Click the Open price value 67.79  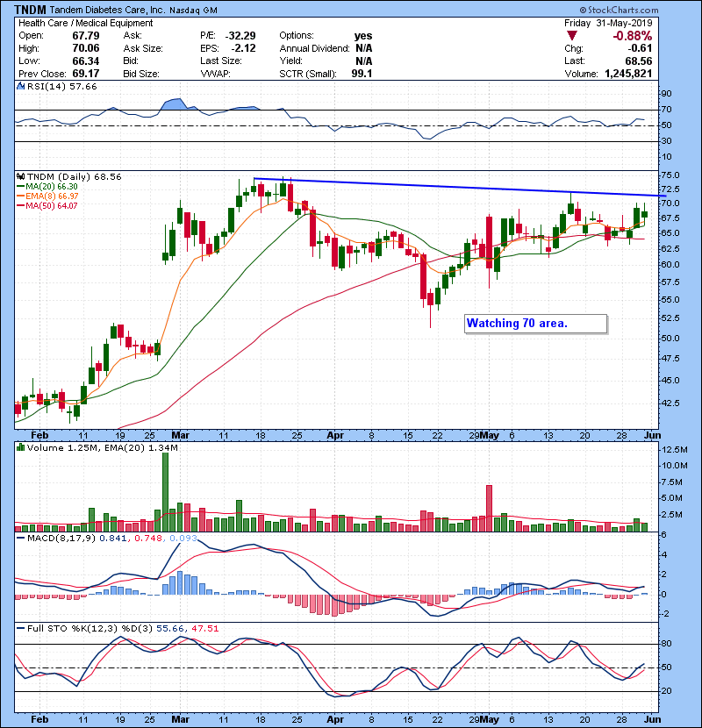[85, 36]
